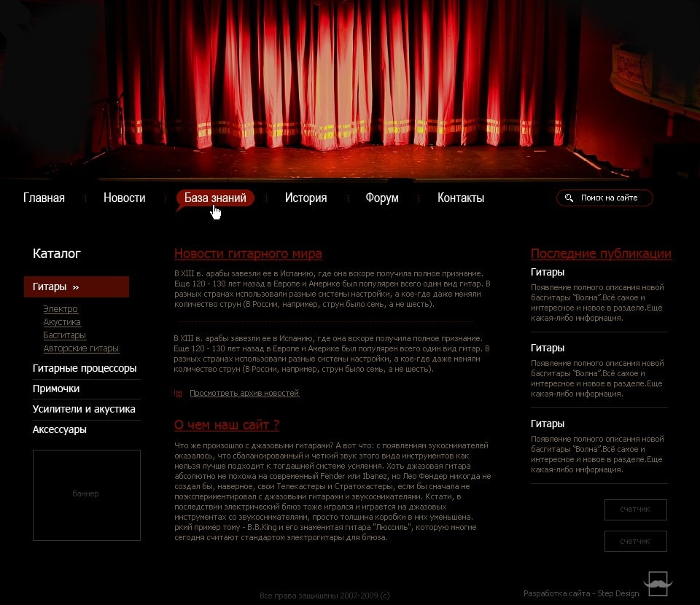The width and height of the screenshot is (700, 605).
Task: Open the Электро guitars subcategory
Action: [x=61, y=309]
